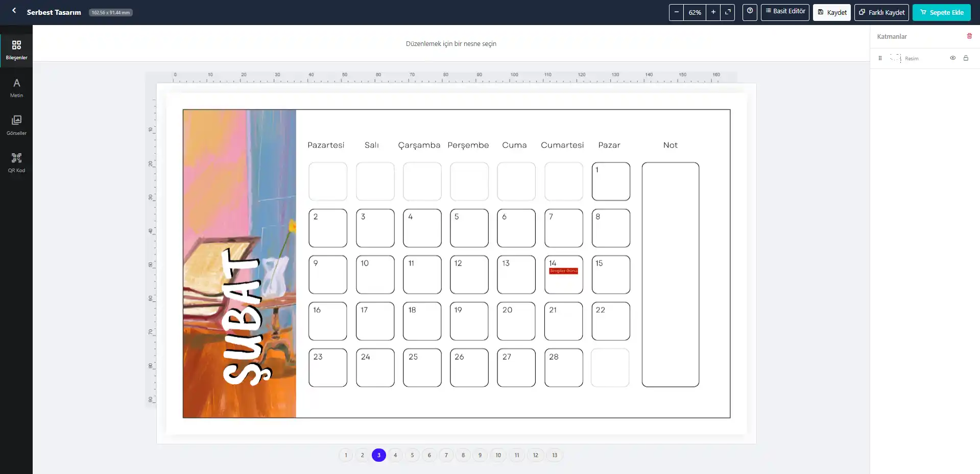Image resolution: width=980 pixels, height=474 pixels.
Task: Zoom in with the plus icon
Action: pyautogui.click(x=713, y=12)
